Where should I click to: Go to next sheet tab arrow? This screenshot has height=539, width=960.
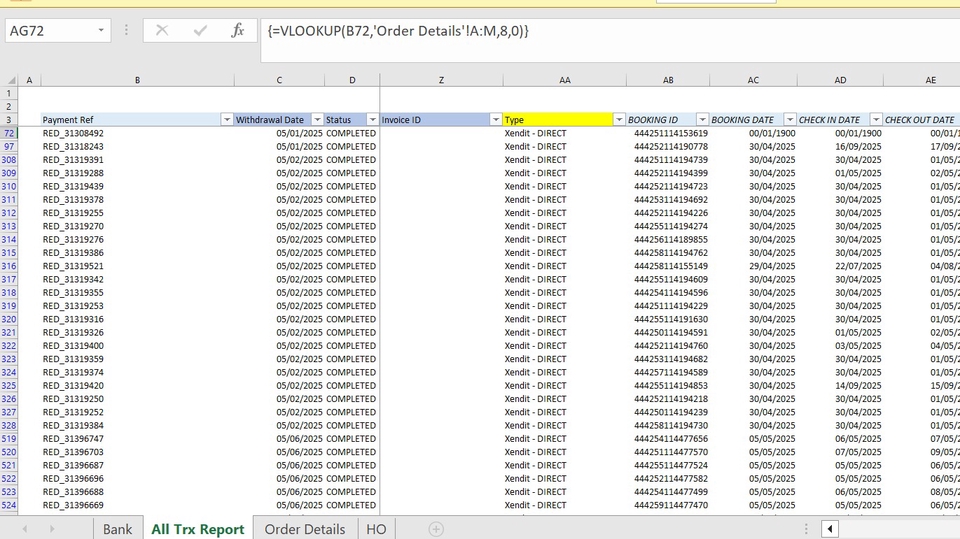(x=52, y=529)
